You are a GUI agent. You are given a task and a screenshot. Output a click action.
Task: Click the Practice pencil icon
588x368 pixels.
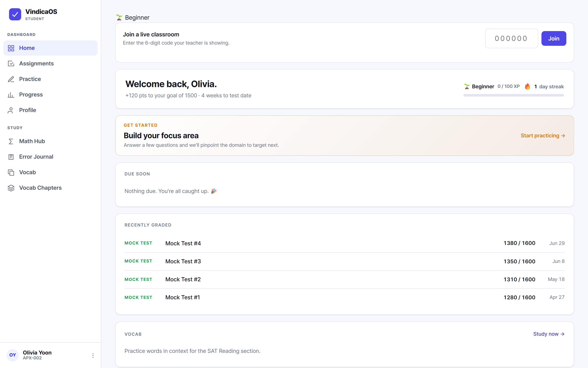11,79
